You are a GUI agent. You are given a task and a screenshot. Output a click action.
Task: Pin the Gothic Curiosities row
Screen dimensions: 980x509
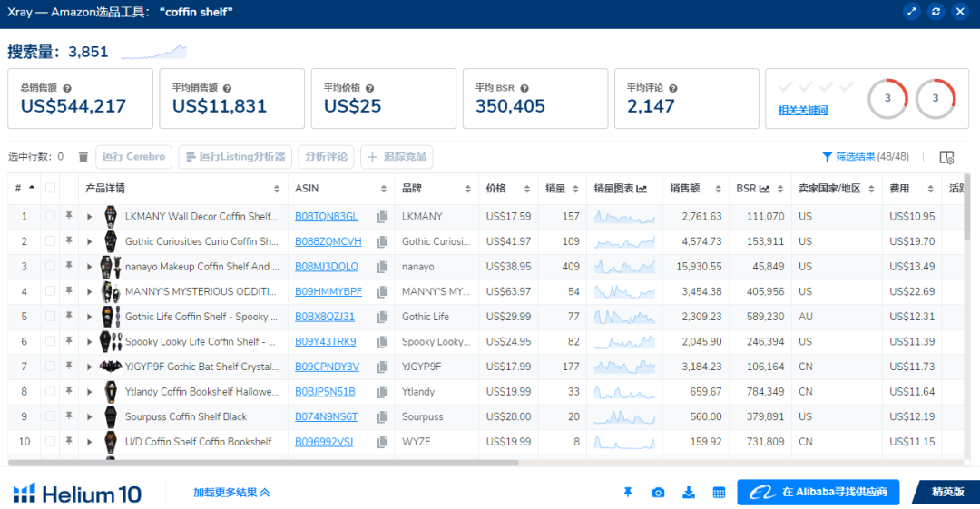tap(69, 240)
